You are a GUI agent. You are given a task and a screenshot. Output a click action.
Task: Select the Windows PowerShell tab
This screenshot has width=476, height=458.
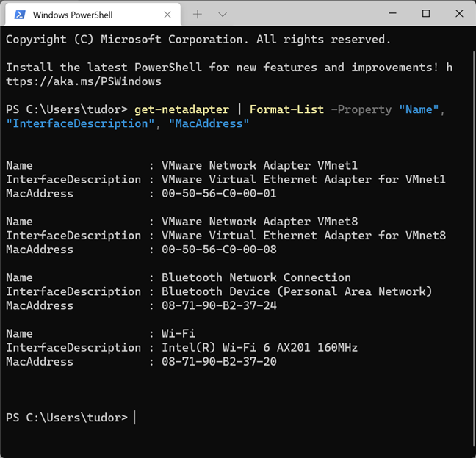coord(93,15)
